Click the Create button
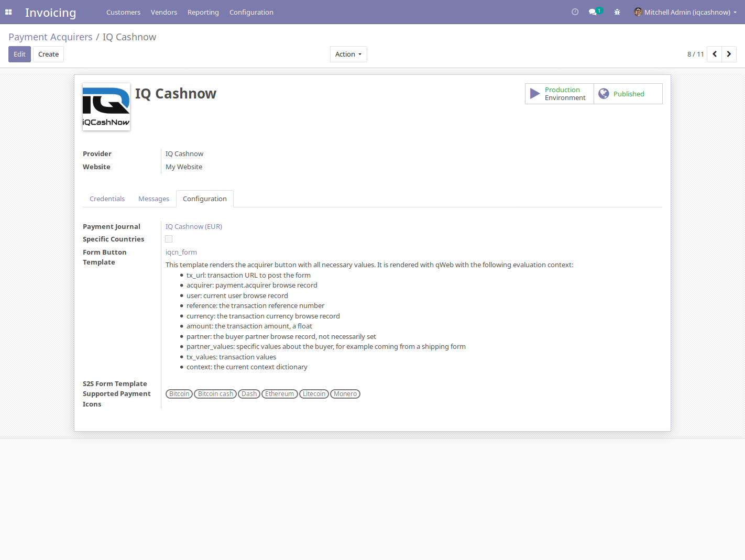 point(48,54)
